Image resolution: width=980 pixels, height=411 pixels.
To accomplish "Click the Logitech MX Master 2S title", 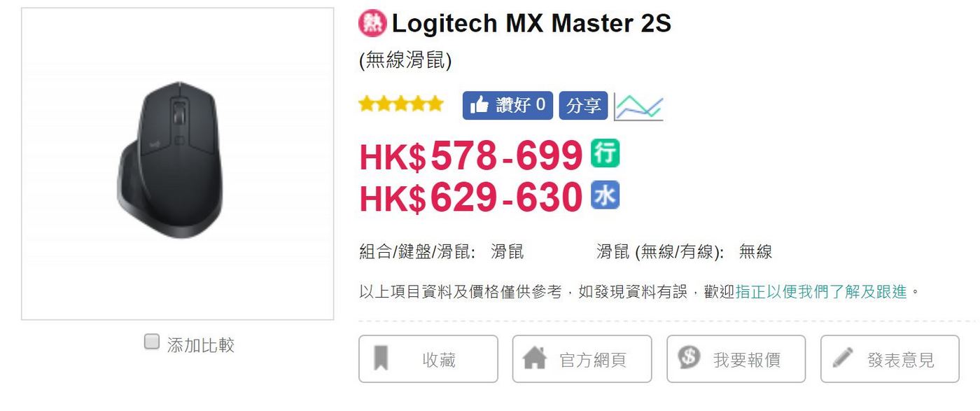I will coord(531,24).
